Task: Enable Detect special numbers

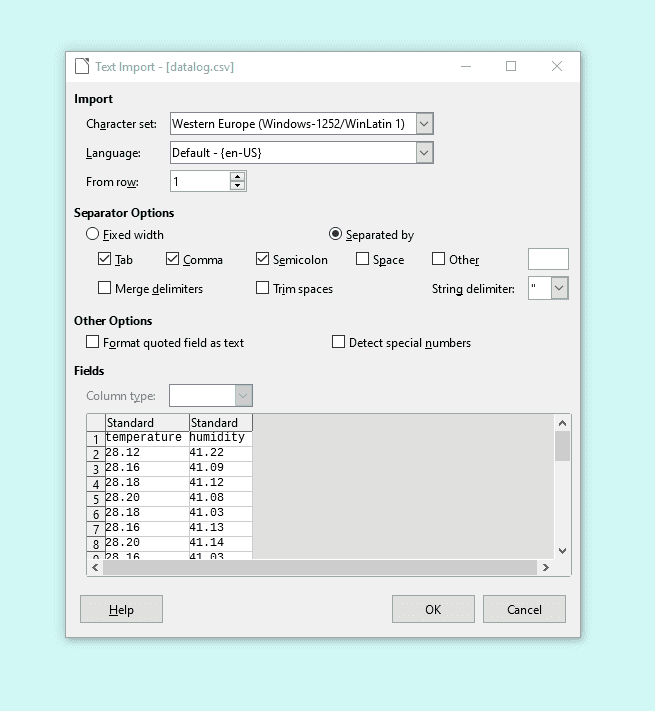Action: tap(339, 342)
